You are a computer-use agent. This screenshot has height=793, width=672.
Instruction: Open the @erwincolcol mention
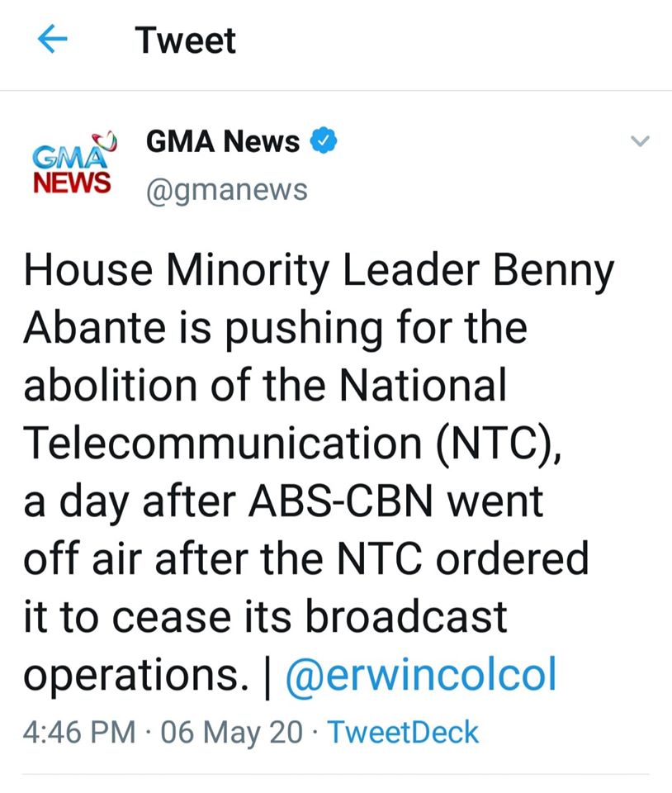click(x=420, y=675)
